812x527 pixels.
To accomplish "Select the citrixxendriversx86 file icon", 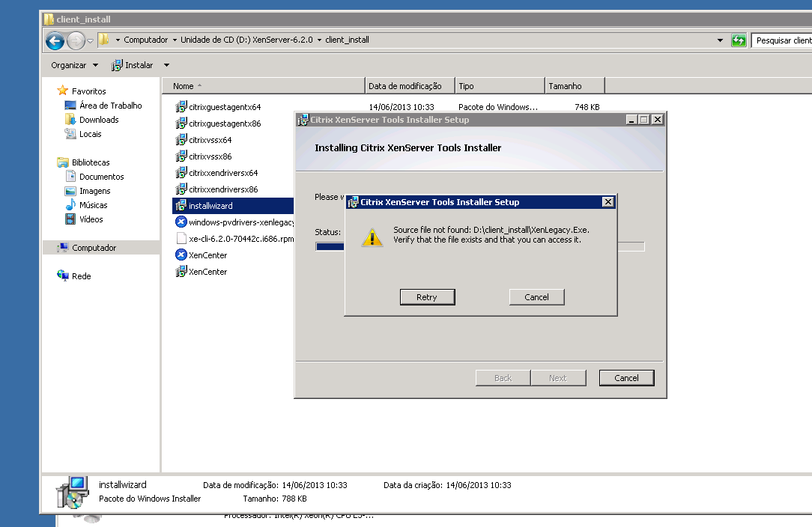I will point(181,189).
